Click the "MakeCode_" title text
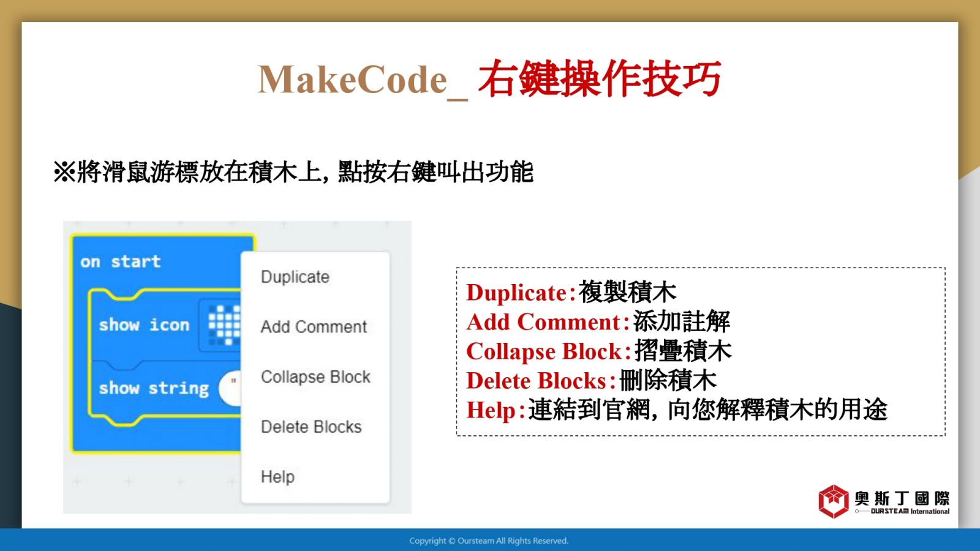The height and width of the screenshot is (551, 980). 361,80
